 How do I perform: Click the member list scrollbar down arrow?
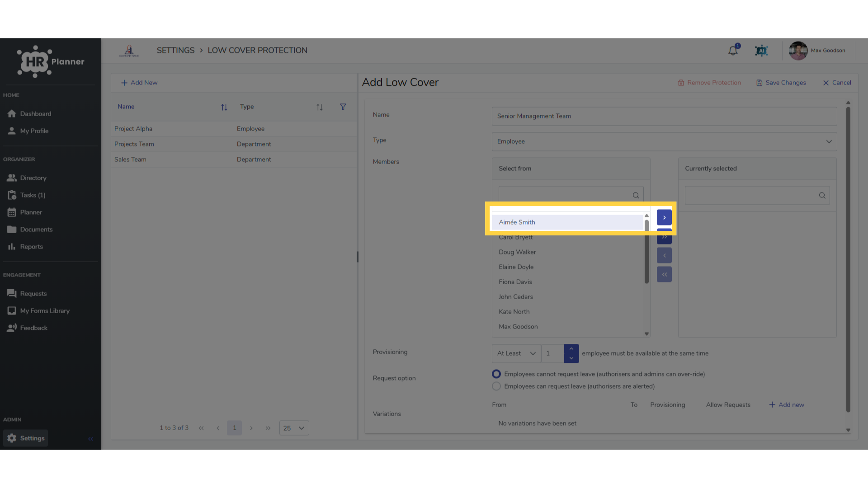pos(646,334)
